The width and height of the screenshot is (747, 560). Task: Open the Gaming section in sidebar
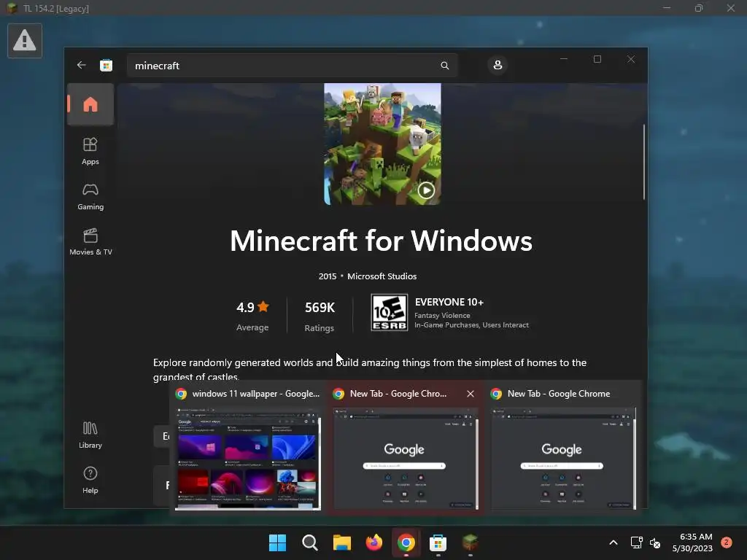click(x=90, y=197)
